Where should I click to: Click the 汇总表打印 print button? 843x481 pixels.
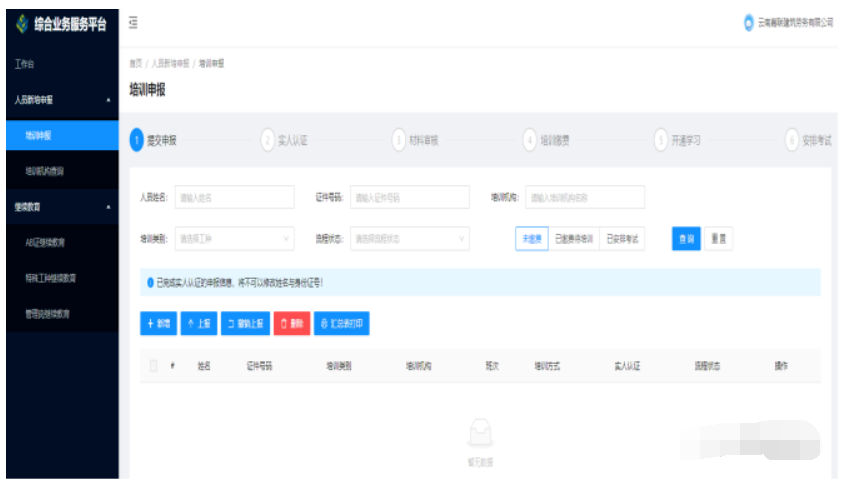click(343, 324)
